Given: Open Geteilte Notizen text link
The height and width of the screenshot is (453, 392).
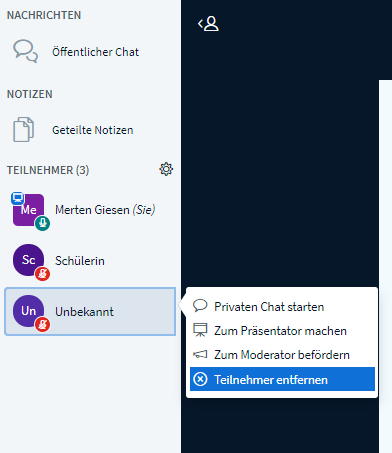Looking at the screenshot, I should point(93,130).
